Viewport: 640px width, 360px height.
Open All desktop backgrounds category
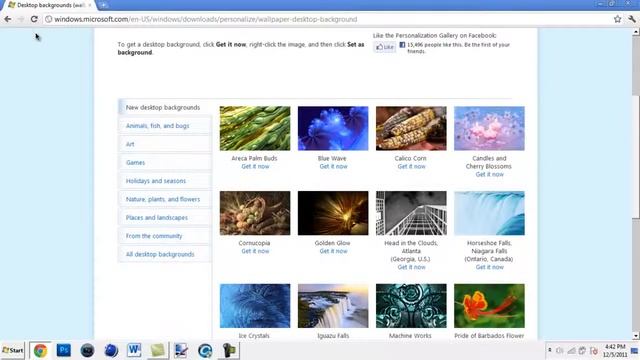tap(164, 254)
